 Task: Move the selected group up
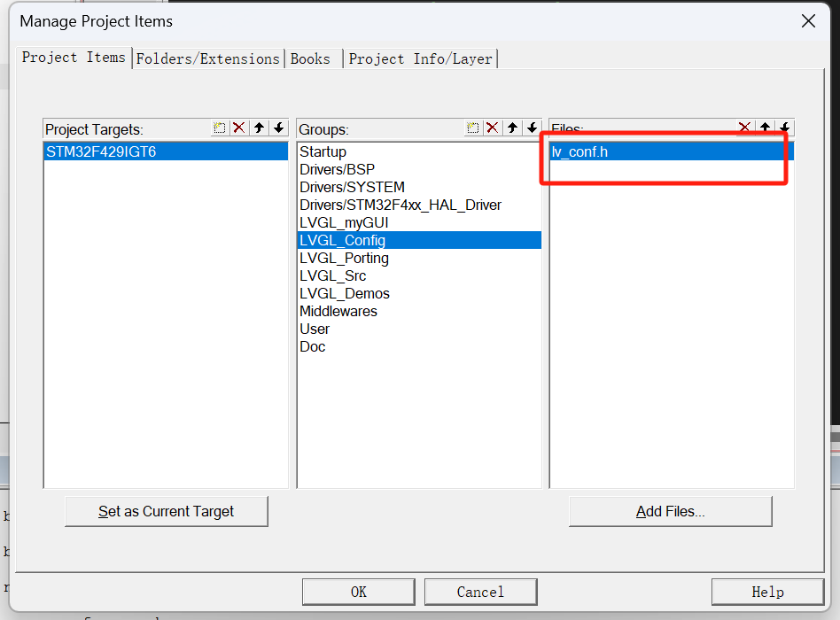[512, 128]
